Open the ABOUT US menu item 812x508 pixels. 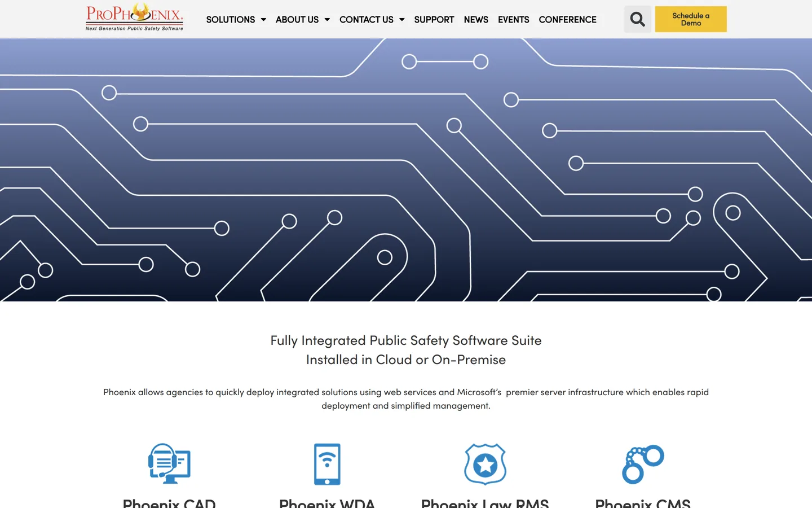297,20
